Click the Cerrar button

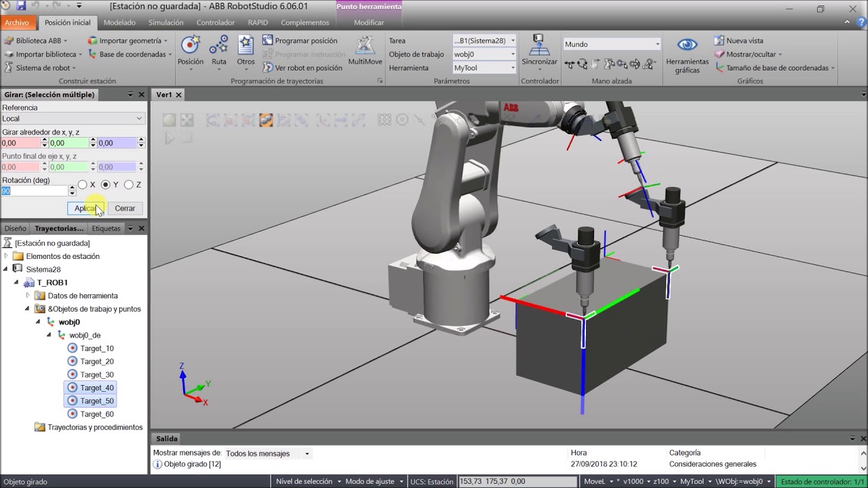125,208
